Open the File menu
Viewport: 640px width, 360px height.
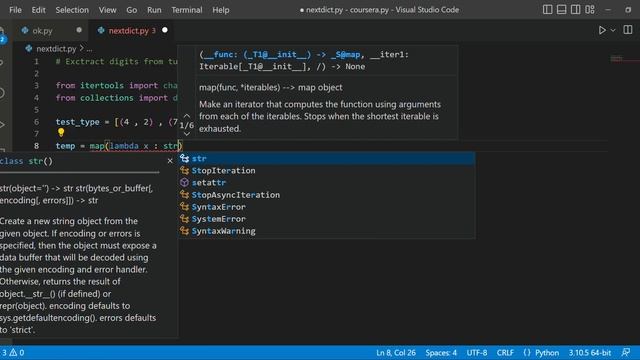[x=15, y=10]
